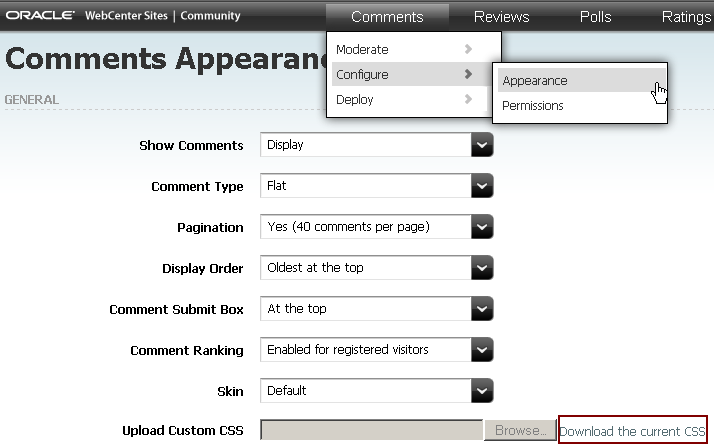714x445 pixels.
Task: Click the GENERAL section heading
Action: 31,100
